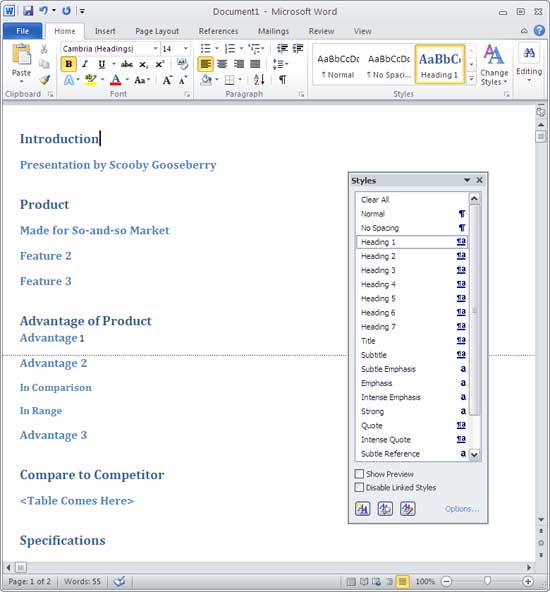This screenshot has width=550, height=592.
Task: Switch to the Insert tab
Action: 105,31
